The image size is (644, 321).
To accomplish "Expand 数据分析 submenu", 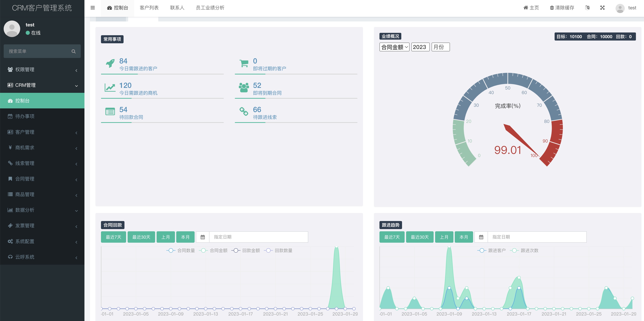I will click(x=42, y=210).
